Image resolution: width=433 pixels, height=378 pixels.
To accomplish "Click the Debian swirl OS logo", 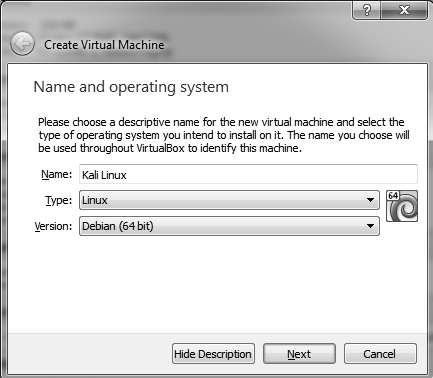I will coord(402,206).
